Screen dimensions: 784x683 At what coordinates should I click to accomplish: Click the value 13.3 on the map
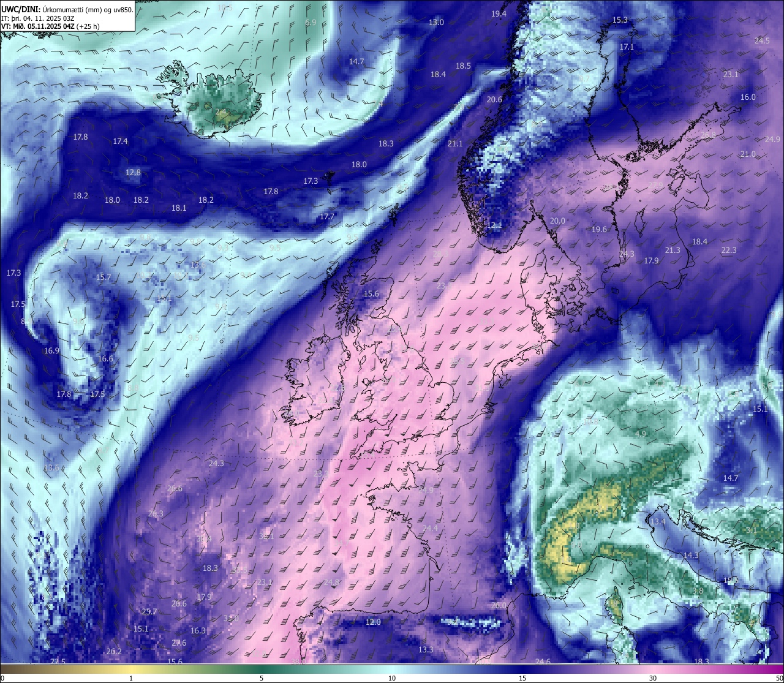click(426, 649)
